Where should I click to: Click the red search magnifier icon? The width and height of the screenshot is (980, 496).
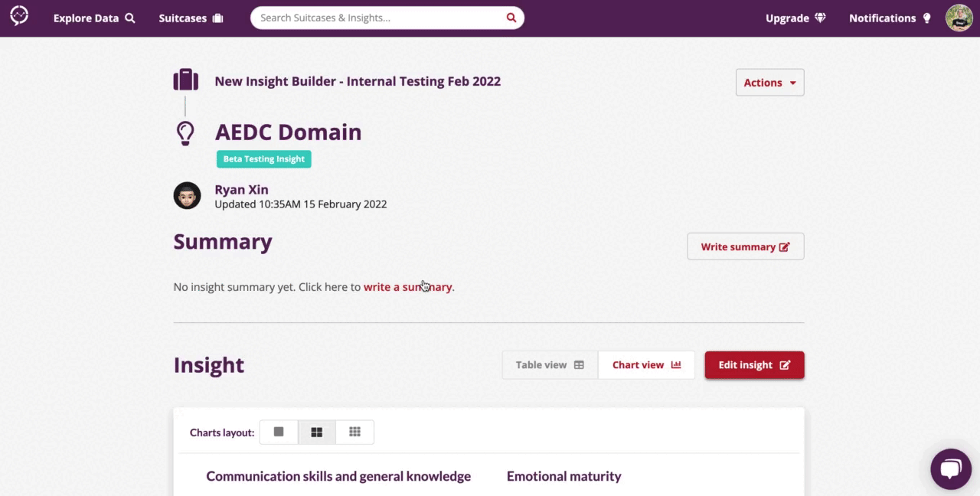pos(511,18)
